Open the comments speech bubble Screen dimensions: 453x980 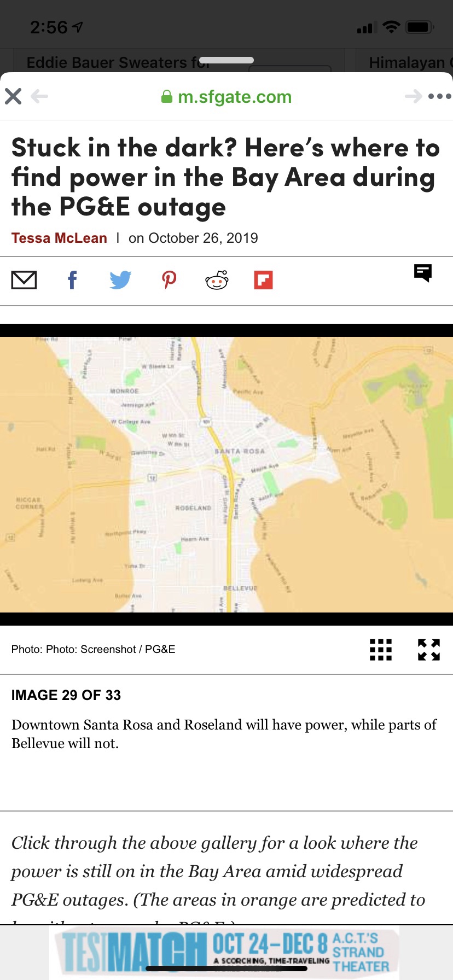coord(423,272)
